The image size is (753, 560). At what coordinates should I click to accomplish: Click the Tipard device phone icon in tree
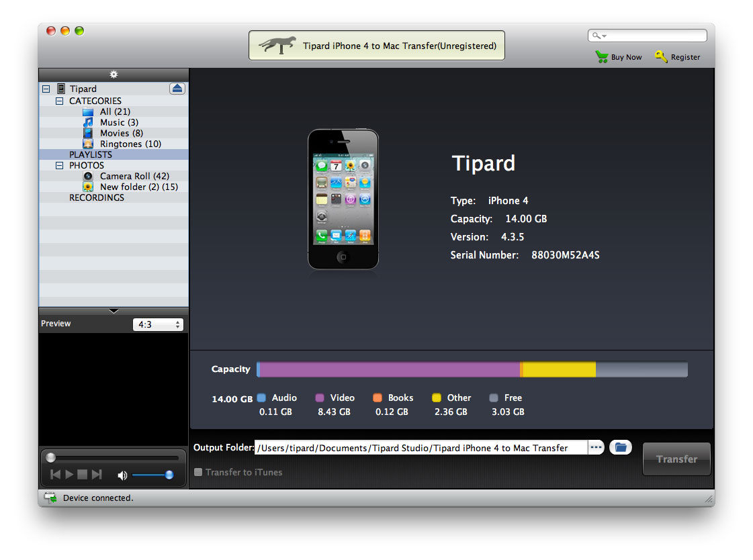click(x=61, y=89)
